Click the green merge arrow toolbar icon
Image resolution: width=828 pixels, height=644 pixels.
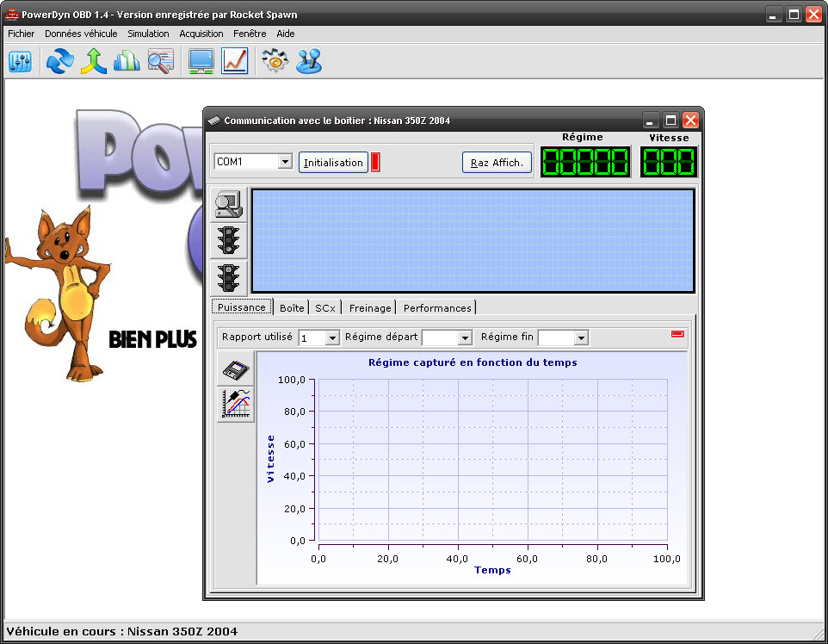coord(93,61)
